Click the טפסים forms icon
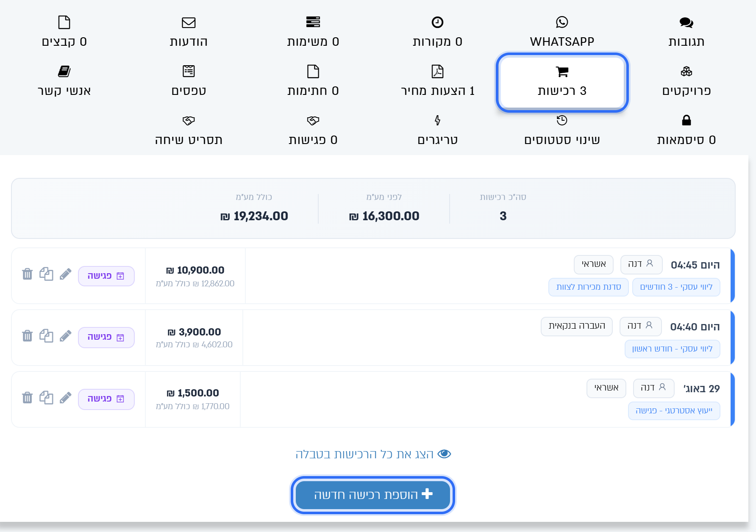 189,71
